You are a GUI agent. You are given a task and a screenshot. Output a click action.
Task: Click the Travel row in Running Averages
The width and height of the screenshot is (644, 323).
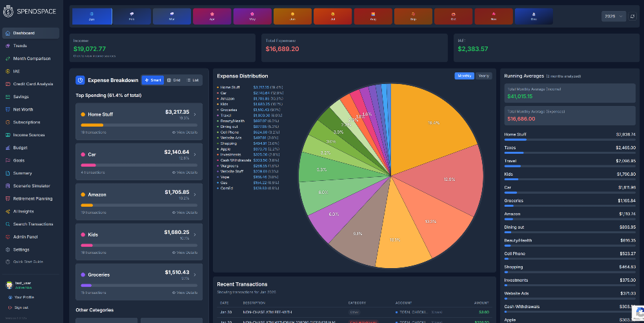[570, 163]
